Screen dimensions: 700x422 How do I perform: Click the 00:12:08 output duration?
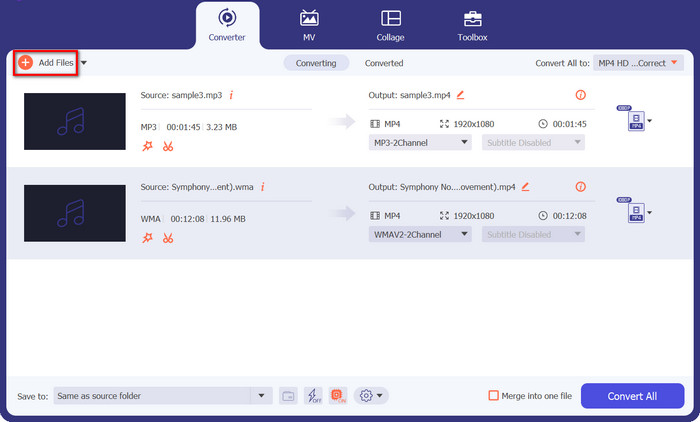pyautogui.click(x=570, y=216)
